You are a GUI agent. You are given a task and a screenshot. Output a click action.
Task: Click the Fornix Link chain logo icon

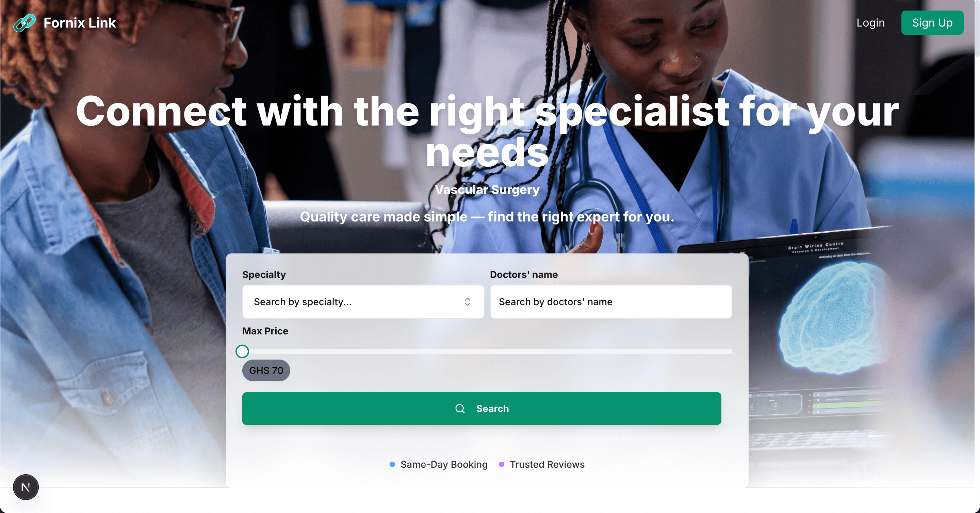(x=24, y=23)
